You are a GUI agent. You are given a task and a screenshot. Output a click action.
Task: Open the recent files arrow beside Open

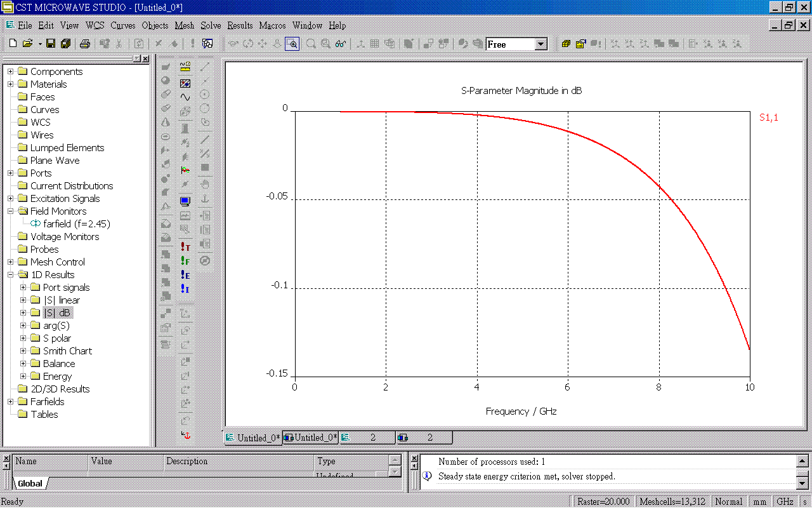(x=39, y=44)
